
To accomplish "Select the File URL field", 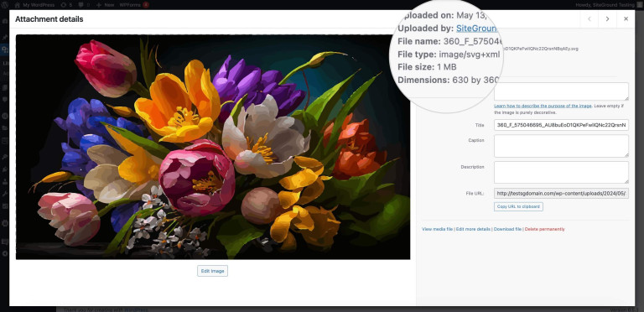I will coord(561,194).
